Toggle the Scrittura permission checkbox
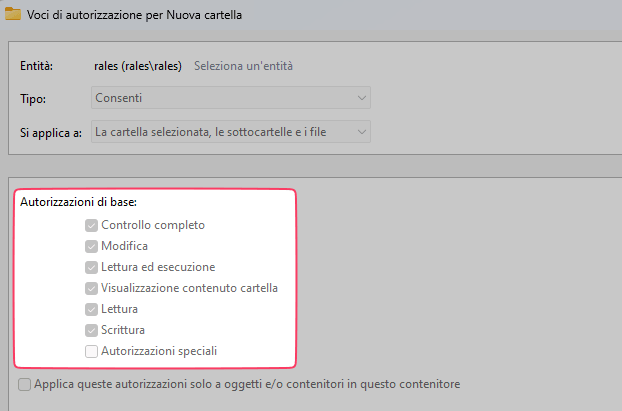 (x=92, y=330)
